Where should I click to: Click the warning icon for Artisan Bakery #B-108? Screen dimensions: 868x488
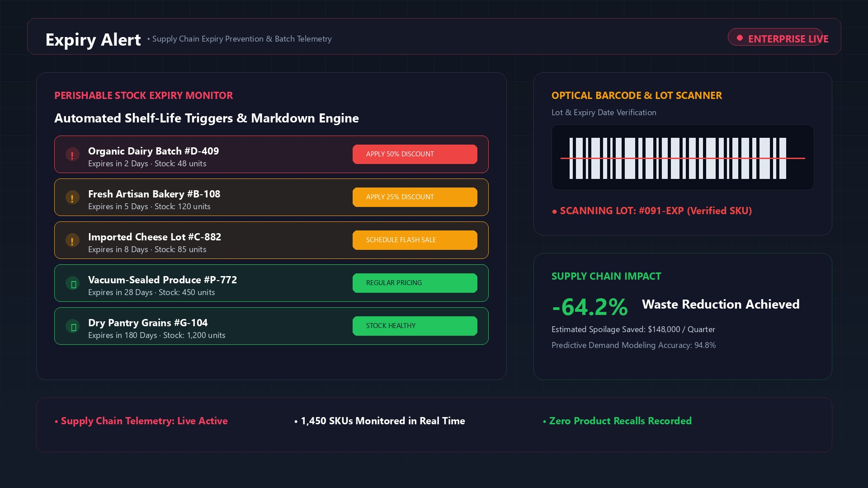(x=72, y=197)
